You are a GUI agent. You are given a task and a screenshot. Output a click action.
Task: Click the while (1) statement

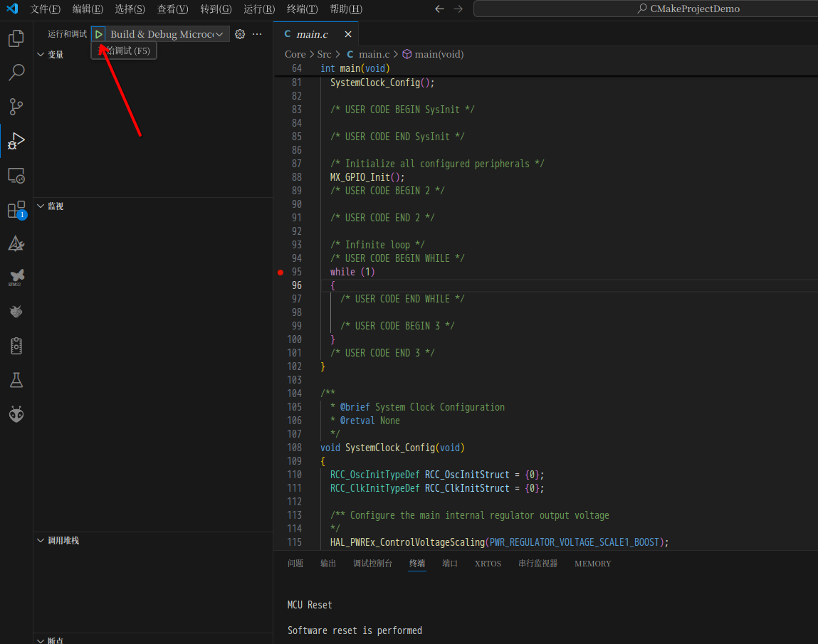(352, 273)
